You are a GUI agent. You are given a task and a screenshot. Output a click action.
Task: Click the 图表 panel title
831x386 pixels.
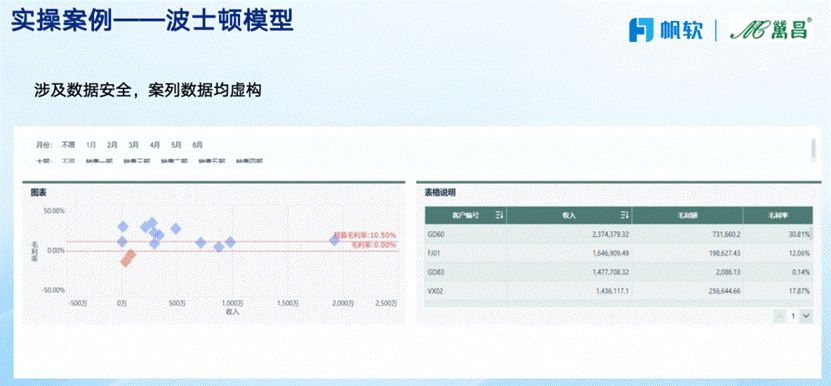tap(38, 193)
